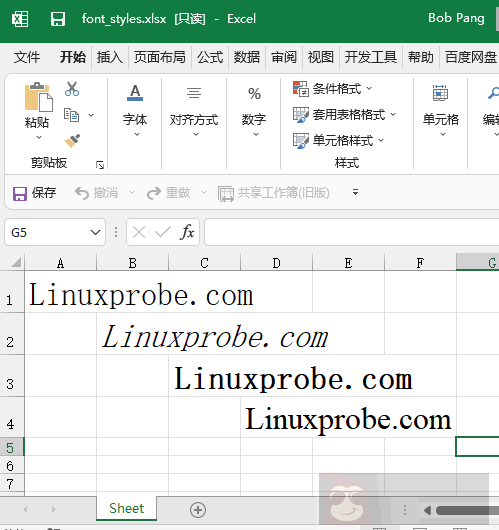Viewport: 499px width, 530px height.
Task: Open the 数字 number format percent icon
Action: click(x=254, y=94)
